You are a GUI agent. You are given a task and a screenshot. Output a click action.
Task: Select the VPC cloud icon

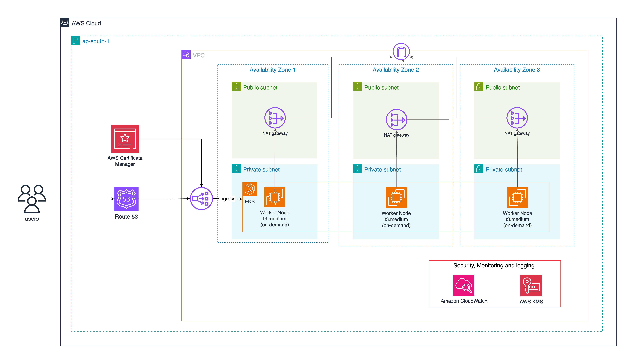coord(186,54)
